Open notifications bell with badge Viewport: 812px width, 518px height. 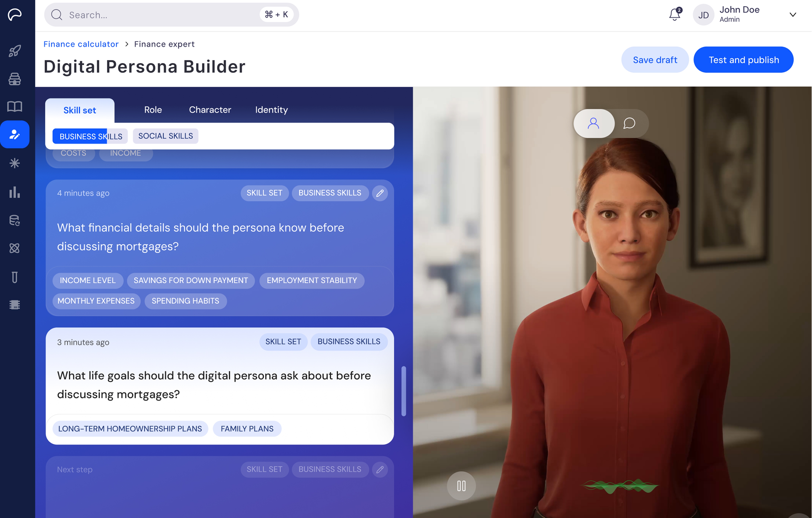[675, 14]
